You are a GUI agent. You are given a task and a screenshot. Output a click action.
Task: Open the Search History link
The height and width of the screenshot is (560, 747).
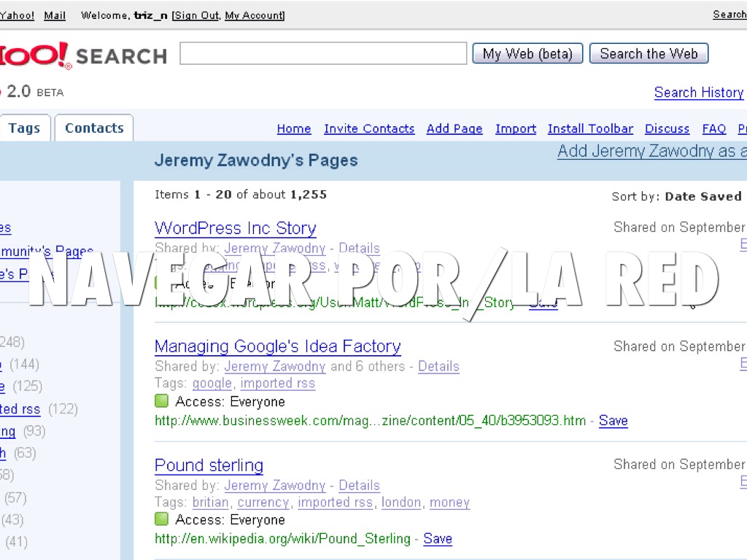pos(698,93)
